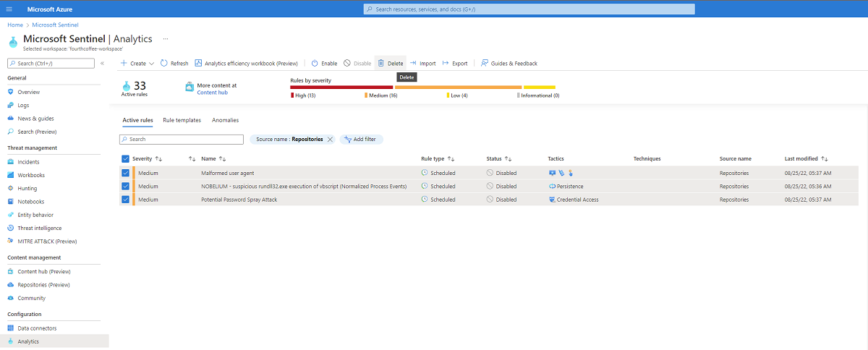Screen dimensions: 868x350
Task: Toggle the select-all checkbox in the header row
Action: (126, 158)
